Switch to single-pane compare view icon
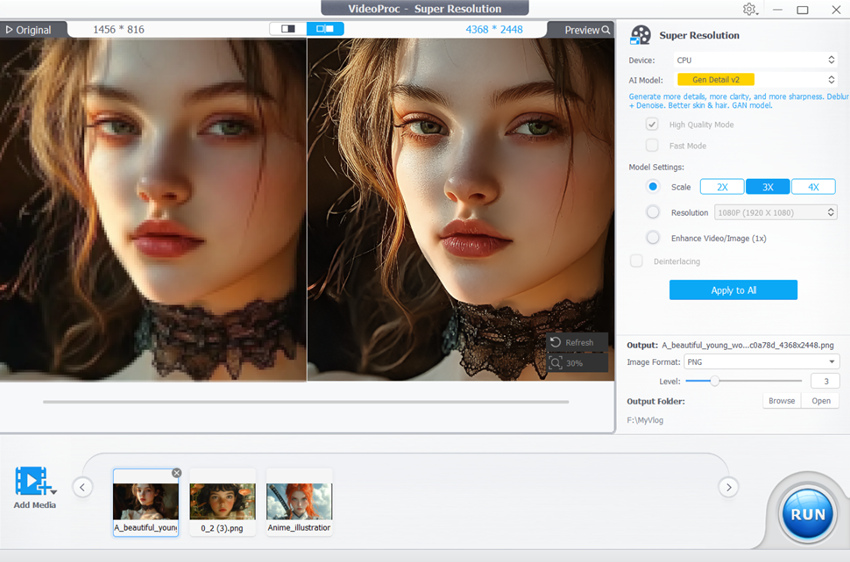The height and width of the screenshot is (562, 850). point(288,29)
